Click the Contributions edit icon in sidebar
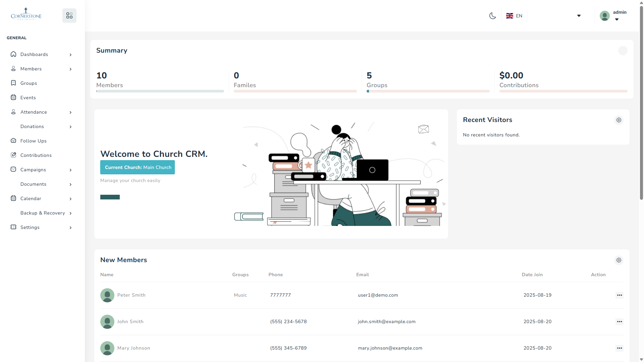Image resolution: width=644 pixels, height=362 pixels. pyautogui.click(x=13, y=155)
